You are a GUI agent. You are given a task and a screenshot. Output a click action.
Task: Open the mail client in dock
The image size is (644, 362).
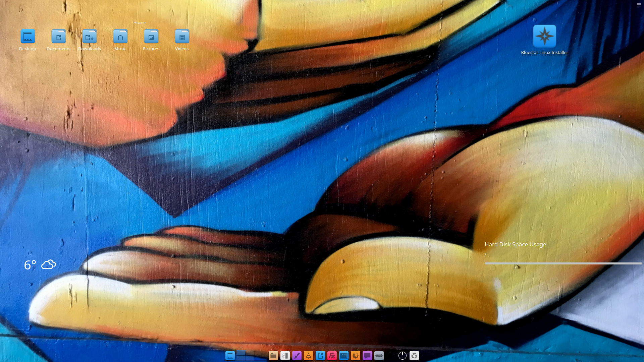click(344, 356)
